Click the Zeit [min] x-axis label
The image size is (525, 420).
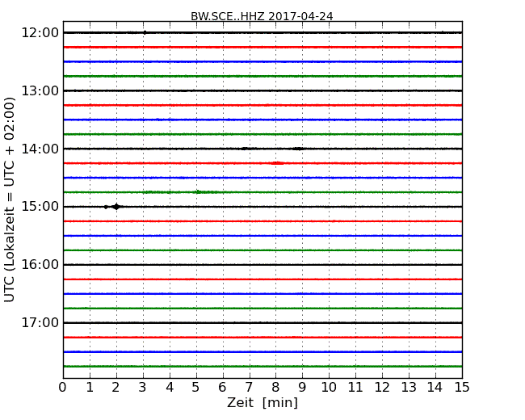(262, 403)
